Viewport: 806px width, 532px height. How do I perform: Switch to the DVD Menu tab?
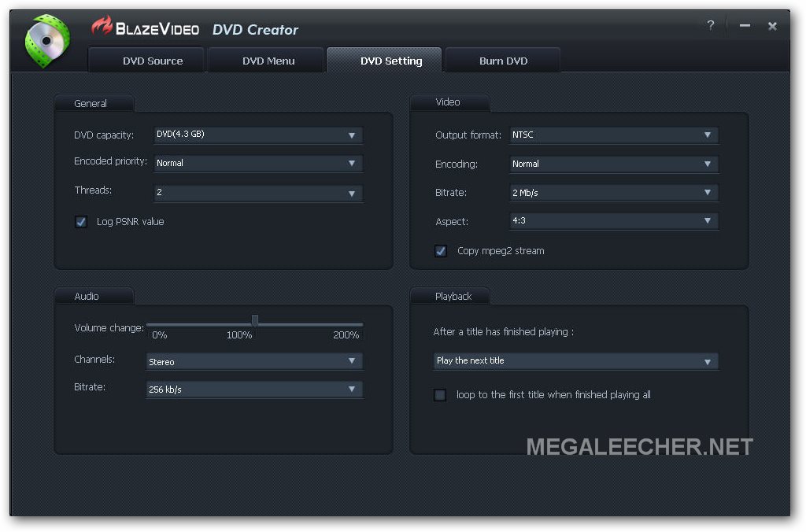click(266, 60)
